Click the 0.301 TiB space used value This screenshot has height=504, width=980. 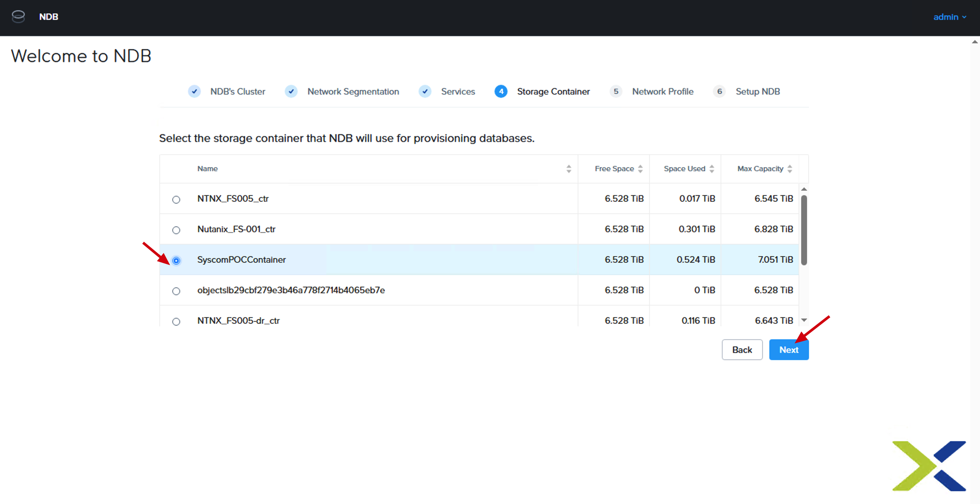coord(697,229)
